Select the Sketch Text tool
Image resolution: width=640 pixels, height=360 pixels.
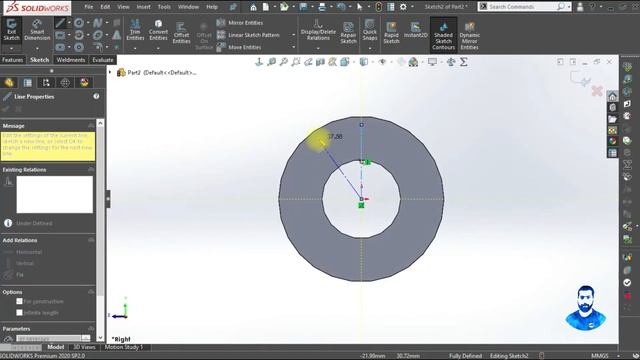coord(117,35)
